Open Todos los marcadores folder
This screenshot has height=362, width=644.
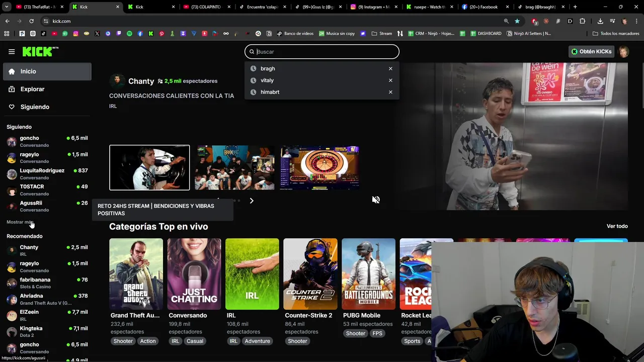click(x=616, y=34)
